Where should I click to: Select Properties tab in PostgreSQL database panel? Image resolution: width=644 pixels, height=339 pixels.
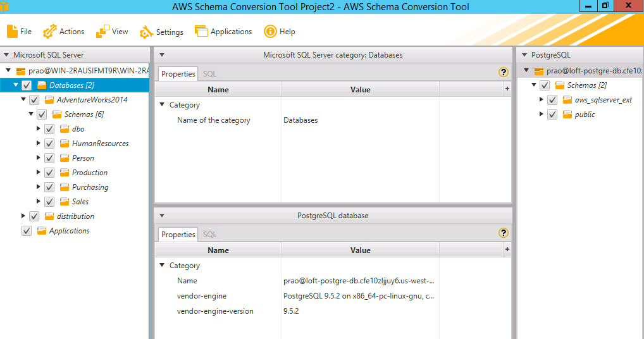[178, 235]
